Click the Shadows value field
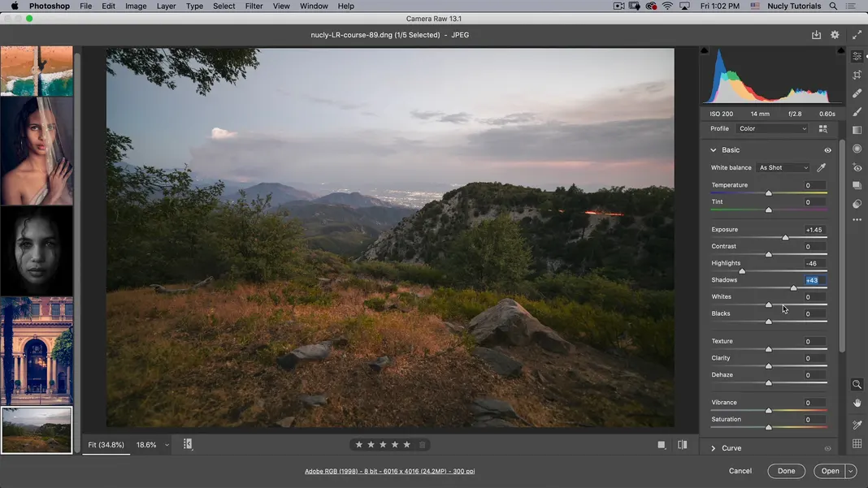Viewport: 868px width, 488px height. click(x=815, y=280)
